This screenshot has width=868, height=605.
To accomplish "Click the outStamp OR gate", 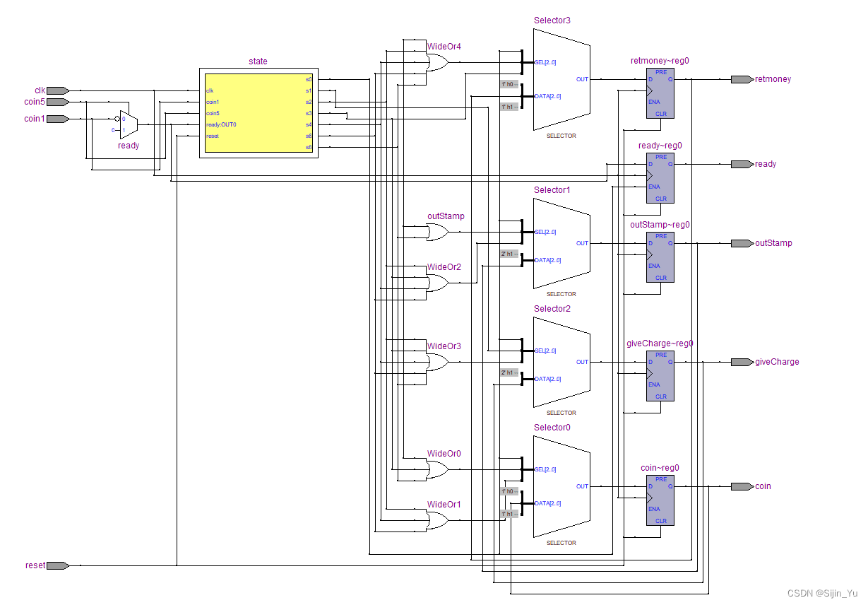I will click(437, 232).
